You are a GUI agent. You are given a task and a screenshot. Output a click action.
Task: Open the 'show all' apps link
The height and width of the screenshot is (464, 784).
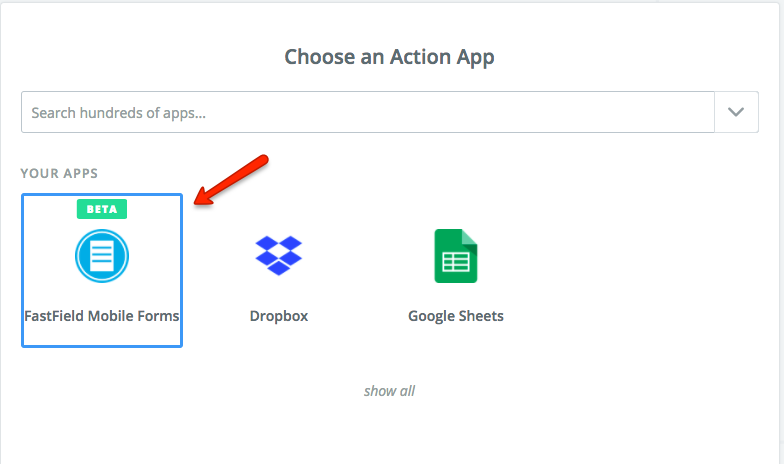tap(389, 391)
